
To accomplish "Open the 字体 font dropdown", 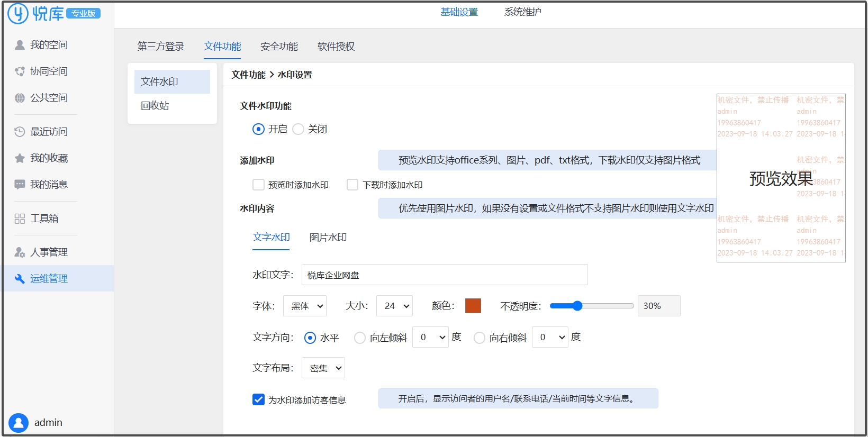I will (x=305, y=306).
